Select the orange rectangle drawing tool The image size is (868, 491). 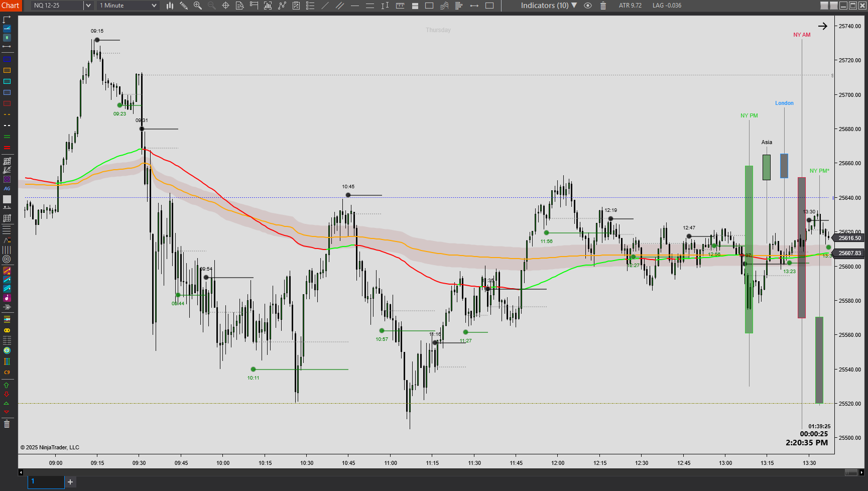[x=7, y=70]
